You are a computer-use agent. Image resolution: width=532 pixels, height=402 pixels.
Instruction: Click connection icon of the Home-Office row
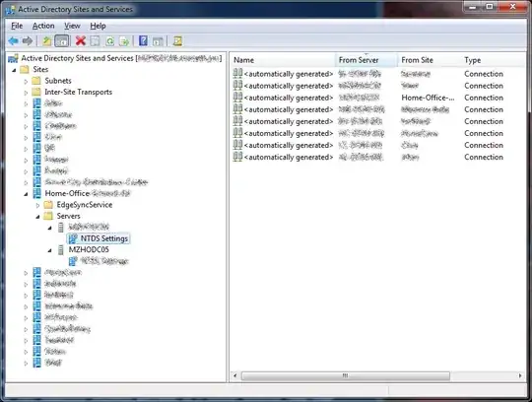tap(237, 98)
